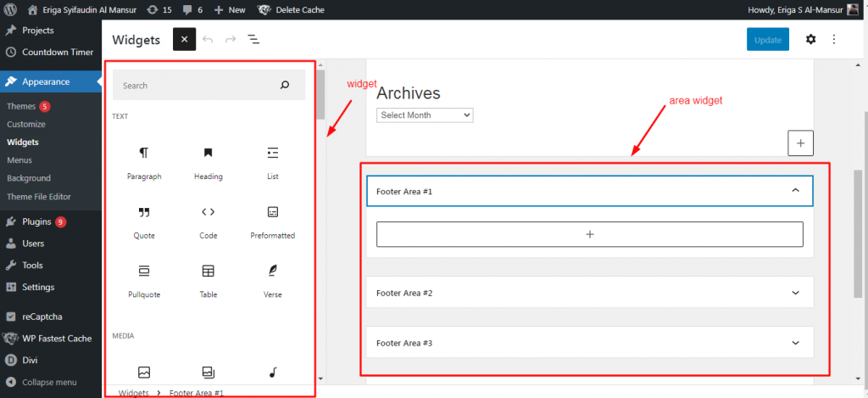
Task: Click the Widgets breadcrumb at the bottom
Action: coord(133,392)
